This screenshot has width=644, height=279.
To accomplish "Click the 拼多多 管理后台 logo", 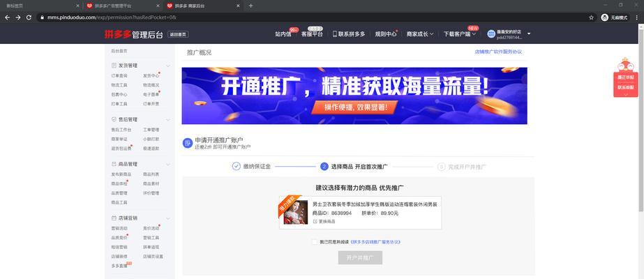I will tap(134, 34).
